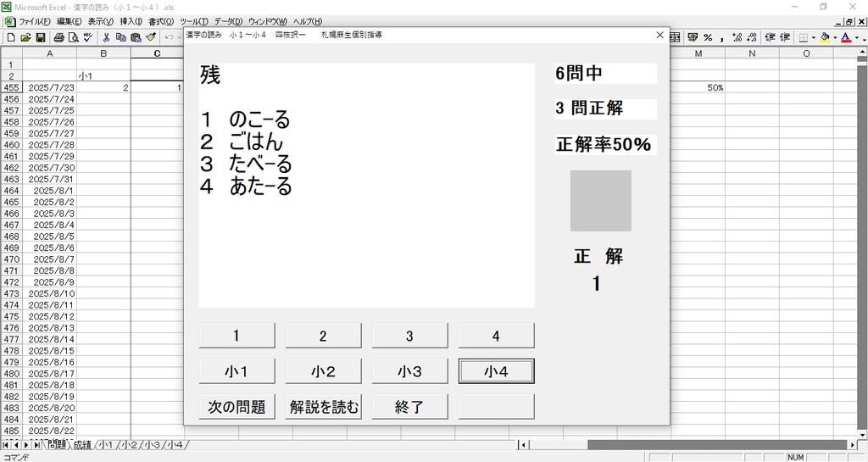This screenshot has width=868, height=462.
Task: Click the Cut scissors icon
Action: (106, 37)
